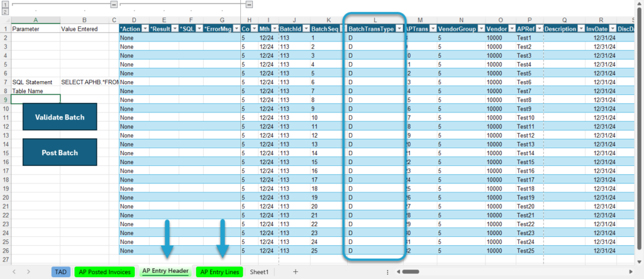Open the BatchId column filter dropdown
Viewport: 644px width, 279px height.
306,29
